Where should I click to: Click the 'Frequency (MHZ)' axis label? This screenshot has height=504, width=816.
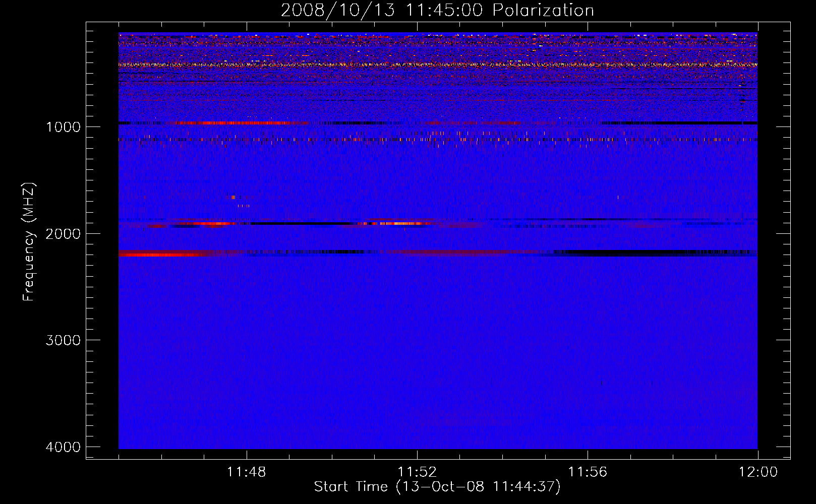pos(29,242)
